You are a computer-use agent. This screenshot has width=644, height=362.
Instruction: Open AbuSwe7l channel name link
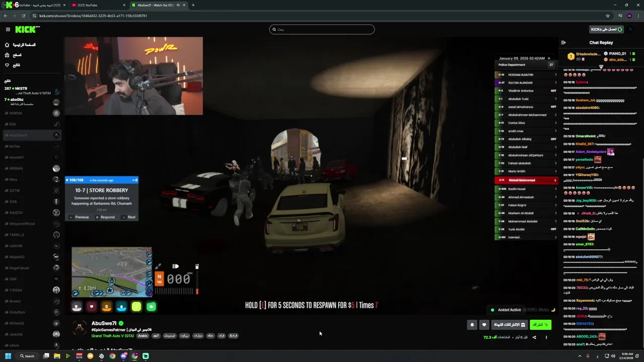point(104,323)
